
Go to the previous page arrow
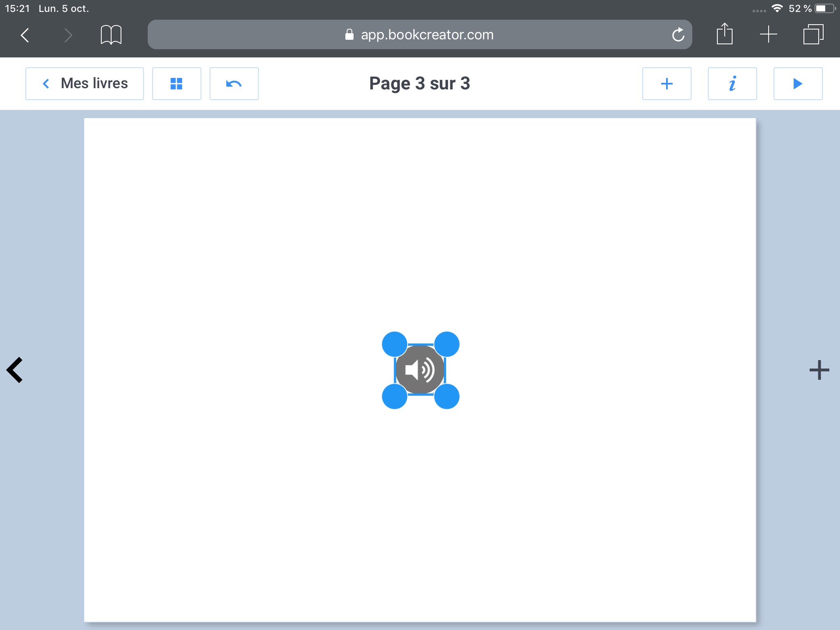pos(15,370)
